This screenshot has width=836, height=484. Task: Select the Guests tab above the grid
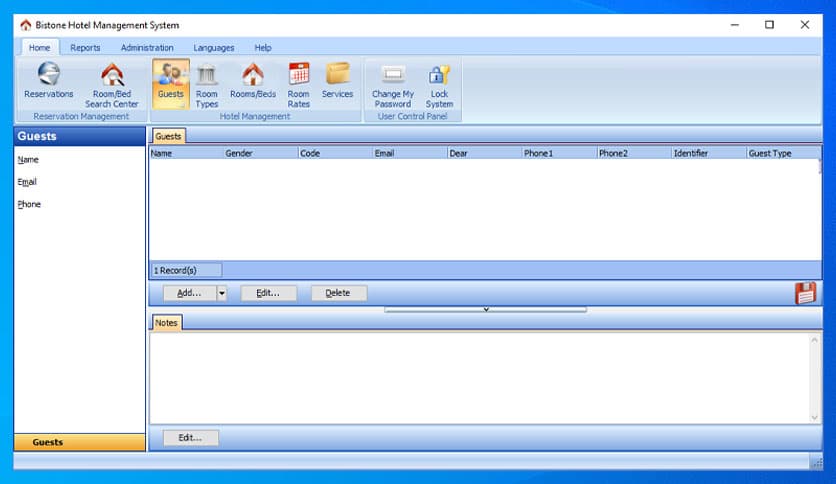tap(168, 136)
